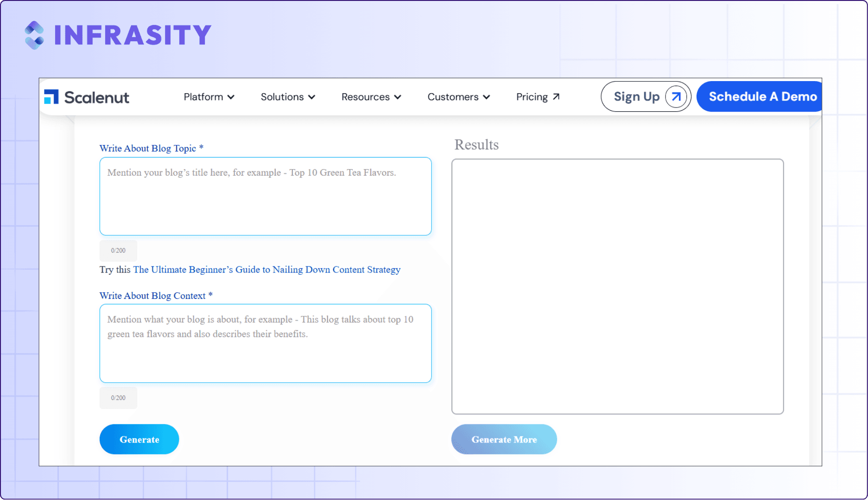868x500 pixels.
Task: Focus the Blog Topic text area
Action: click(x=266, y=196)
